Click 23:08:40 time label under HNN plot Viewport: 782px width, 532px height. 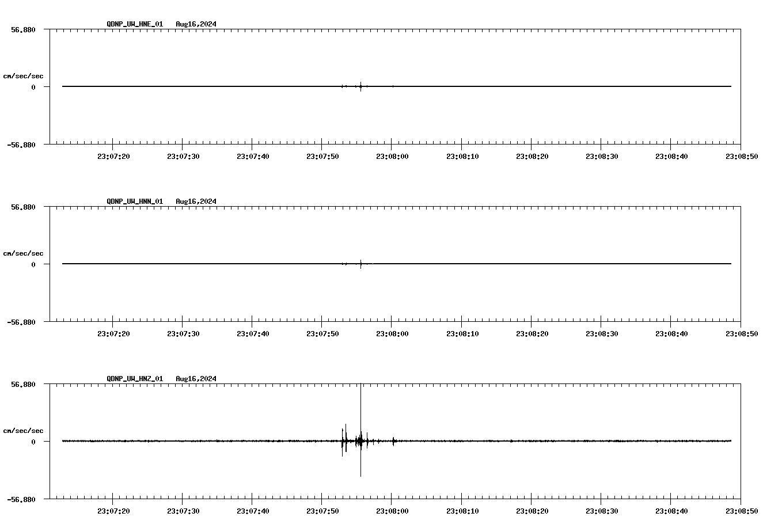(x=671, y=333)
